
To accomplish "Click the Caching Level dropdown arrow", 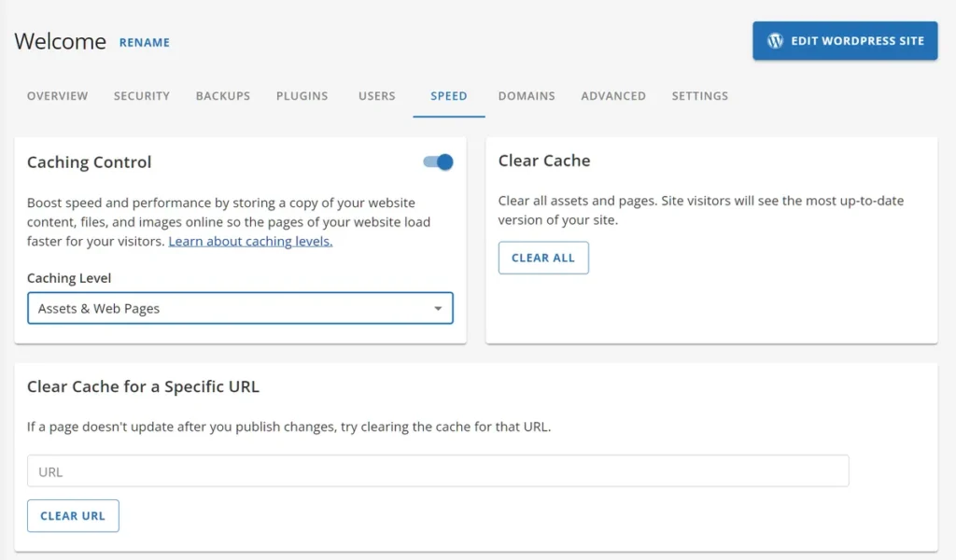I will point(438,308).
